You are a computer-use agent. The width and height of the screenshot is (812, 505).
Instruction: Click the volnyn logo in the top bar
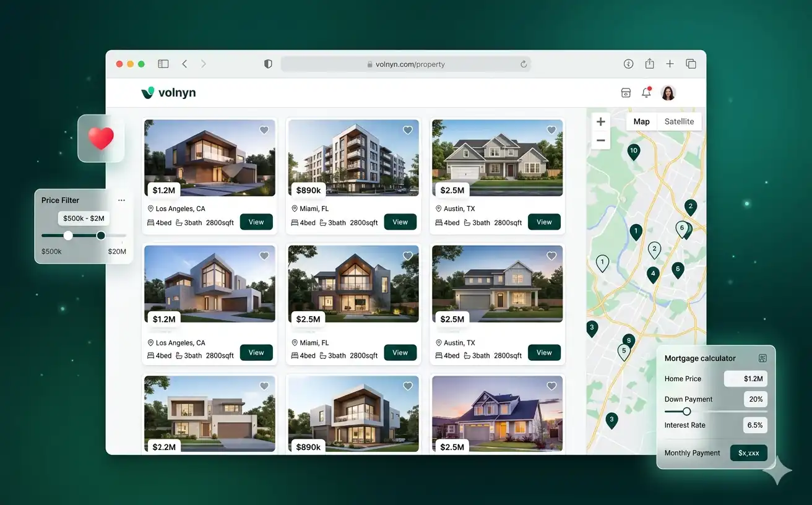click(168, 92)
